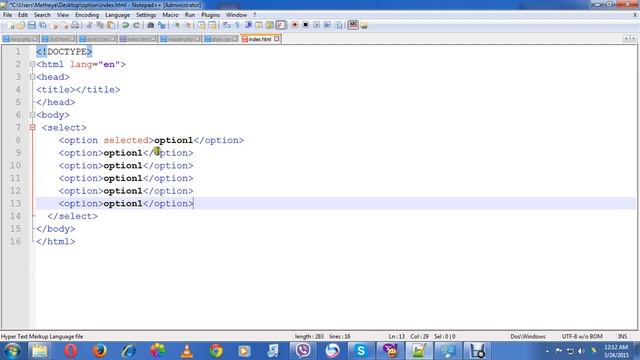Toggle the indent guide toolbar button
This screenshot has width=640, height=360.
tap(248, 25)
